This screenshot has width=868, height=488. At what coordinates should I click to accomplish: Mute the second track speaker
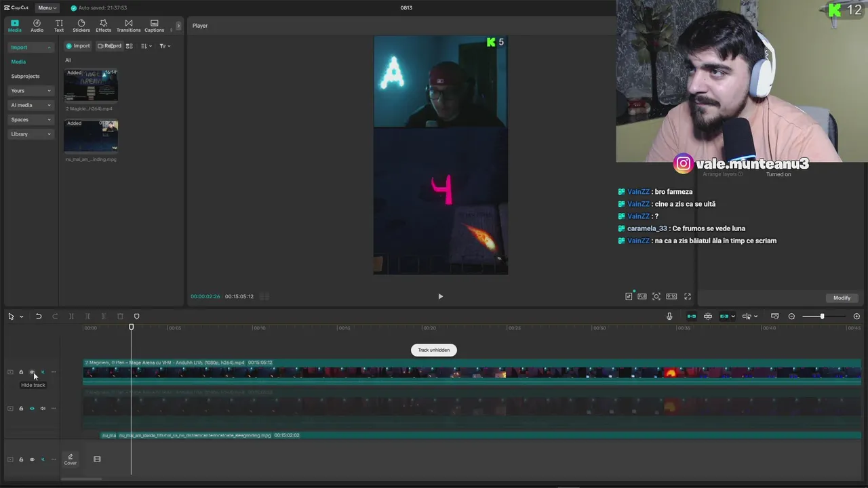click(43, 409)
